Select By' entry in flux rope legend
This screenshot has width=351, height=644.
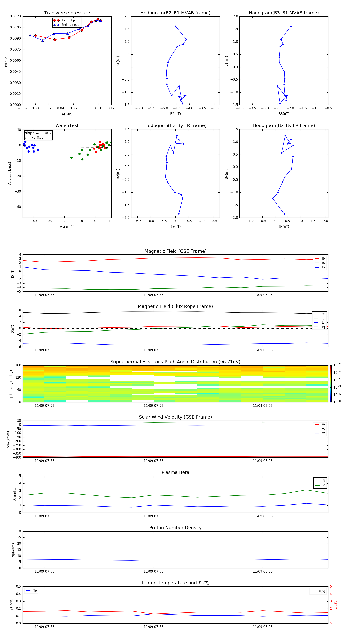coord(320,318)
